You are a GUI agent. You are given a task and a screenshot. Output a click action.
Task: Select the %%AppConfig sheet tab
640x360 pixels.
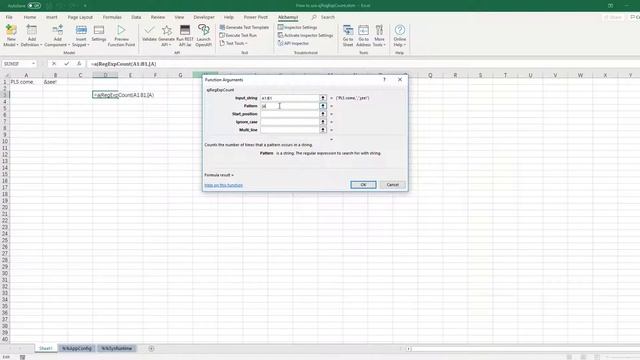pyautogui.click(x=77, y=348)
